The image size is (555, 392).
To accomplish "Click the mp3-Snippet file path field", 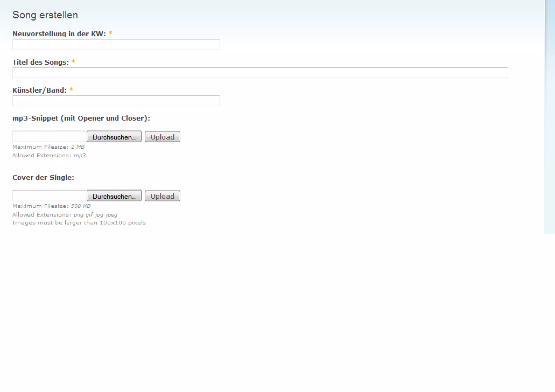I will point(49,136).
